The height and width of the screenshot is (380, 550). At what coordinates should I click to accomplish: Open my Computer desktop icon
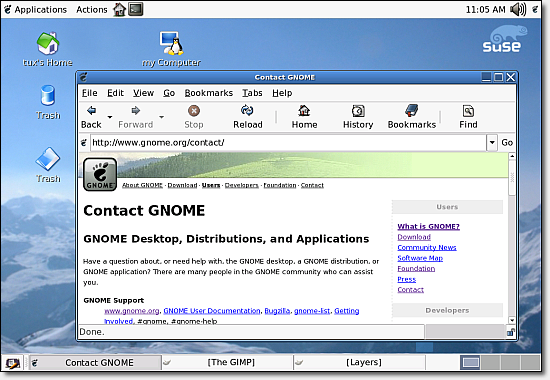pos(172,44)
